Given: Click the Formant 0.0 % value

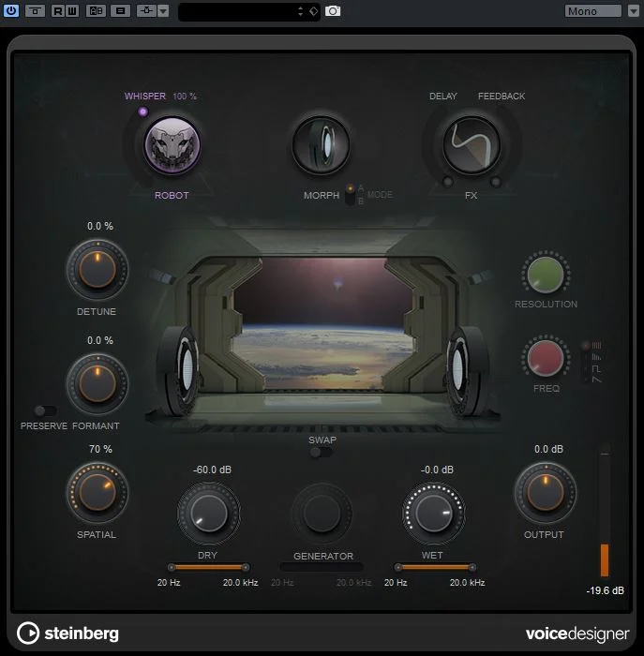Looking at the screenshot, I should [100, 340].
